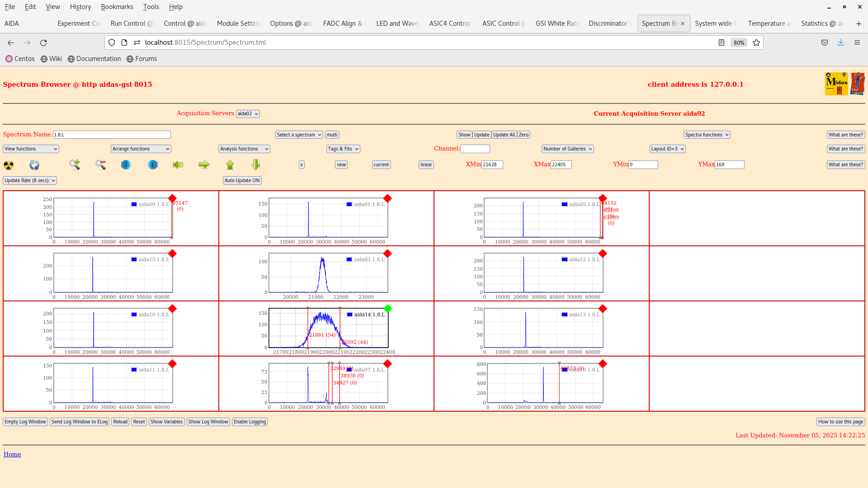The image size is (868, 488).
Task: Toggle the multi spectrum mode
Action: 332,134
